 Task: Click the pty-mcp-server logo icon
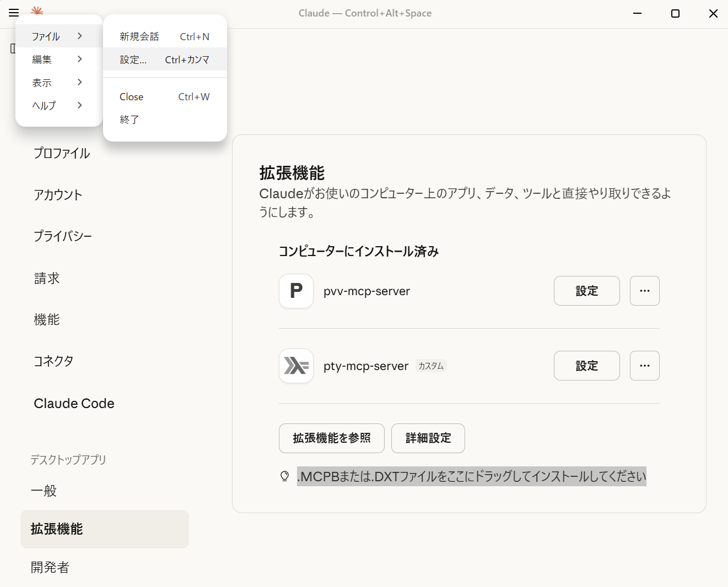296,366
